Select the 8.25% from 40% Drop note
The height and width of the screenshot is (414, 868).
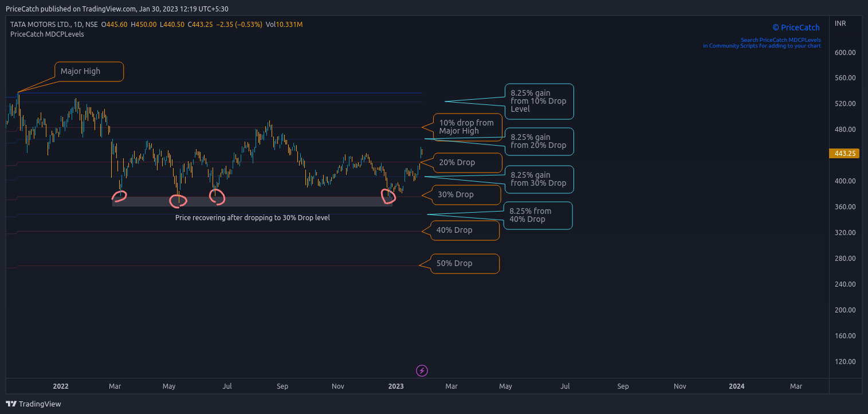tap(538, 216)
